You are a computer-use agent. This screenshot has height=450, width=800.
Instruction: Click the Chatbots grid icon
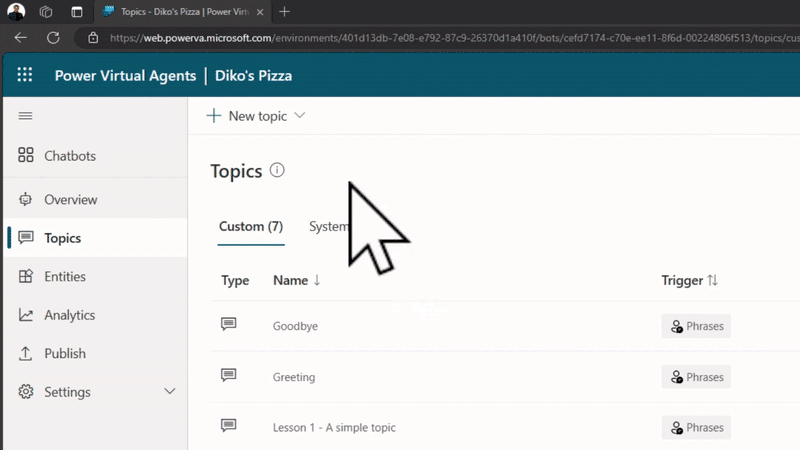[26, 155]
